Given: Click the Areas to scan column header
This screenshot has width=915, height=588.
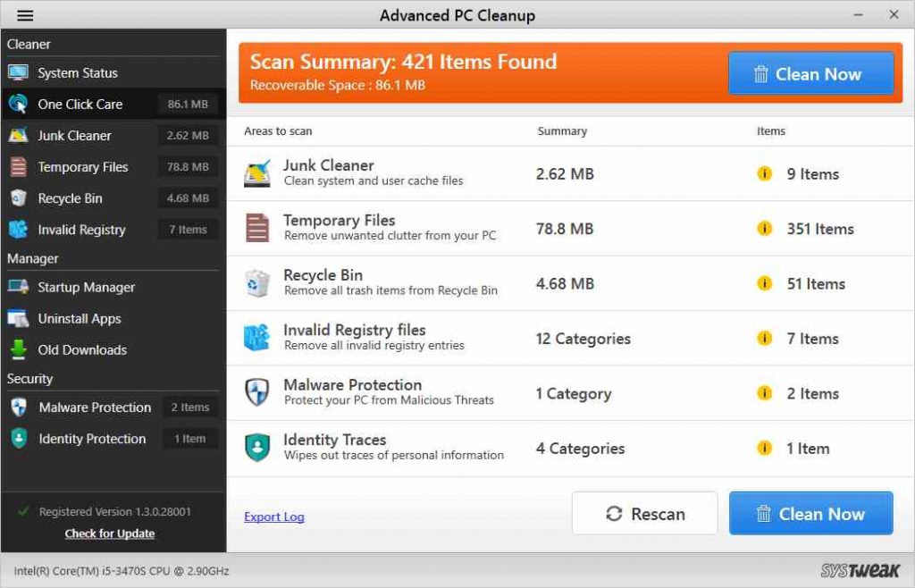Looking at the screenshot, I should pyautogui.click(x=278, y=131).
